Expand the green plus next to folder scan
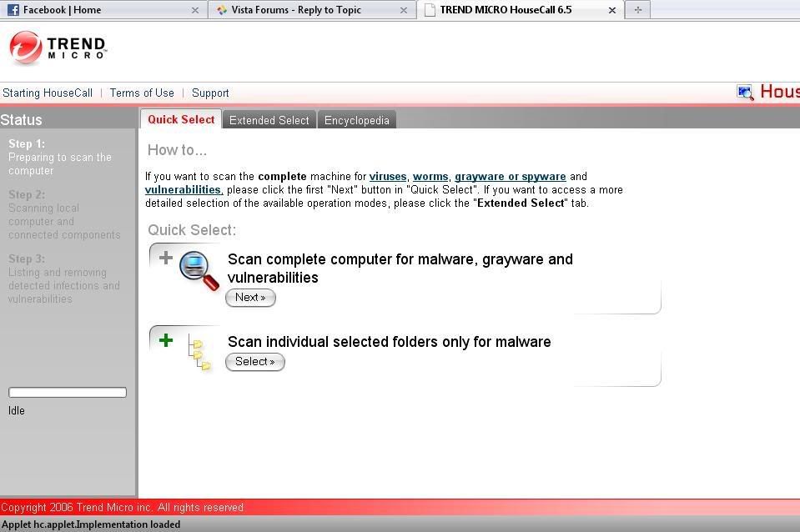The height and width of the screenshot is (532, 800). tap(166, 339)
